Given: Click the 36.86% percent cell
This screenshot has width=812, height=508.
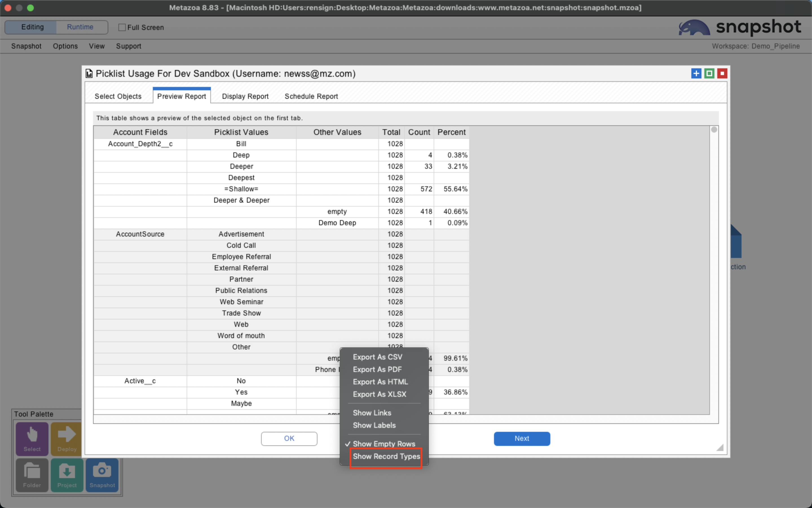Looking at the screenshot, I should tap(451, 392).
